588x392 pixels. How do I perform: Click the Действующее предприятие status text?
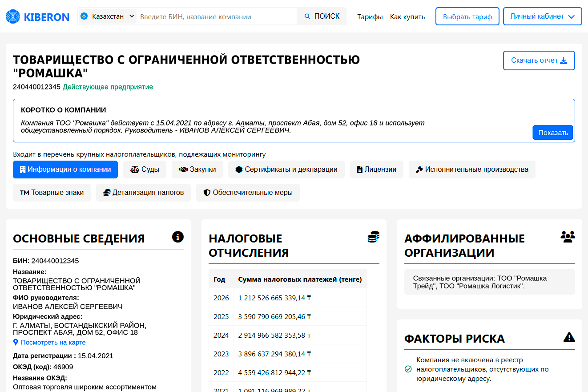point(108,87)
